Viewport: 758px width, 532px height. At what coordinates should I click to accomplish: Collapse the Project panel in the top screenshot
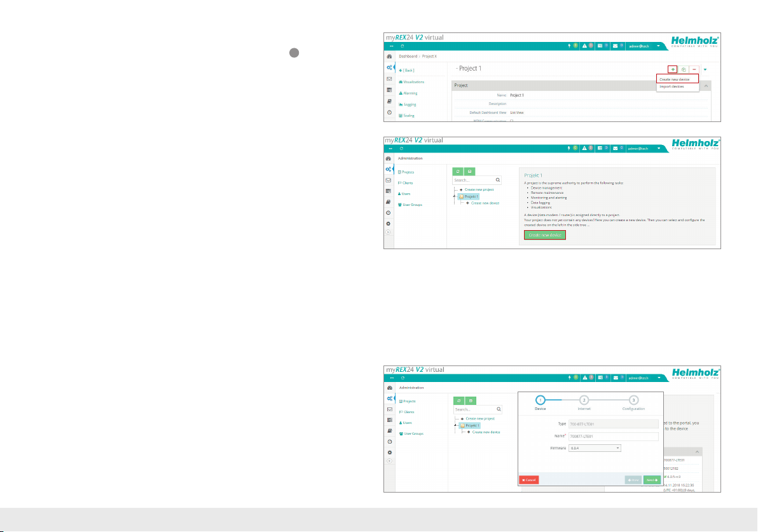pos(706,86)
